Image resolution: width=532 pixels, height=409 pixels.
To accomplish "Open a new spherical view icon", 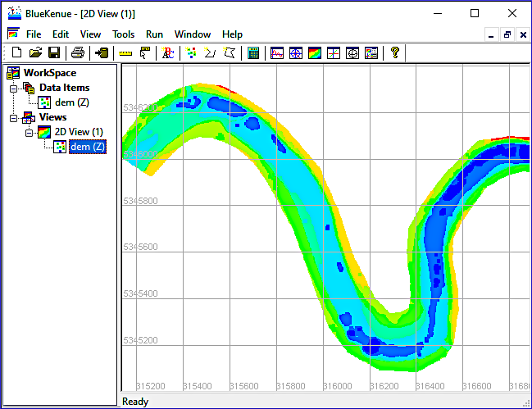I will tap(352, 53).
